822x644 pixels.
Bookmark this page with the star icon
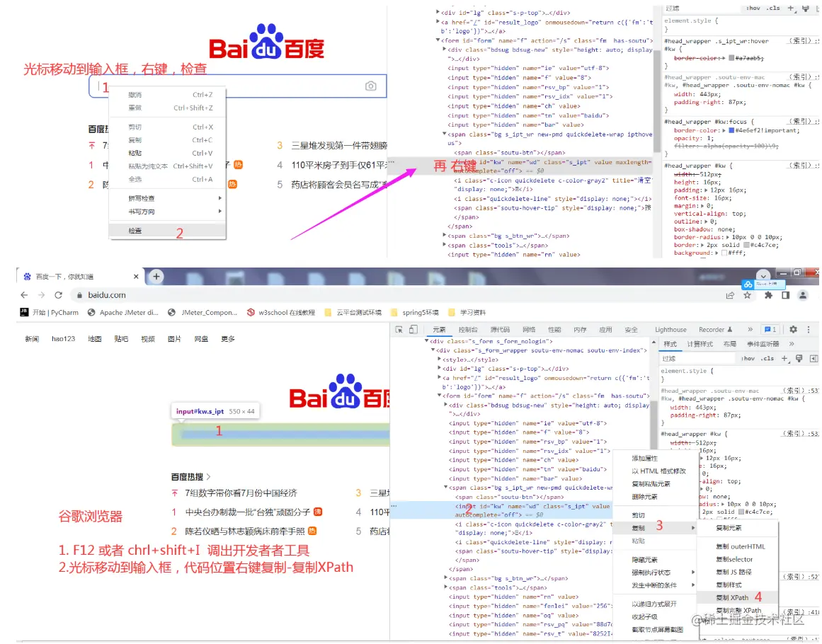747,295
